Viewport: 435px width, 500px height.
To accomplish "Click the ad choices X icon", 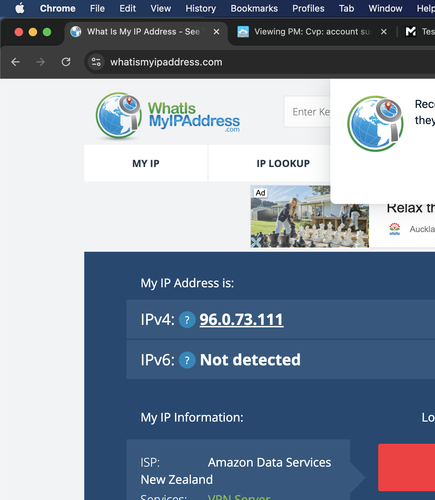I will pyautogui.click(x=256, y=242).
